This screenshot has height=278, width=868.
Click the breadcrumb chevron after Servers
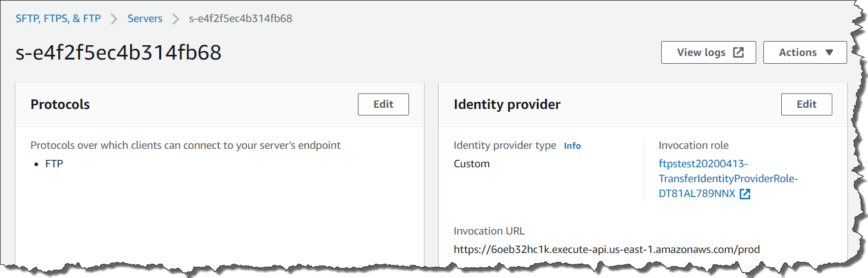[175, 18]
